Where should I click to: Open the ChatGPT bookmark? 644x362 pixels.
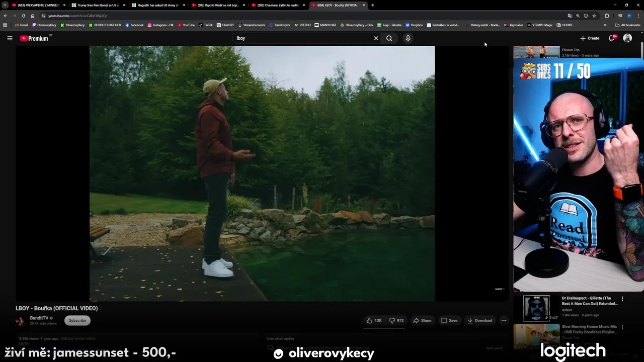click(x=225, y=25)
